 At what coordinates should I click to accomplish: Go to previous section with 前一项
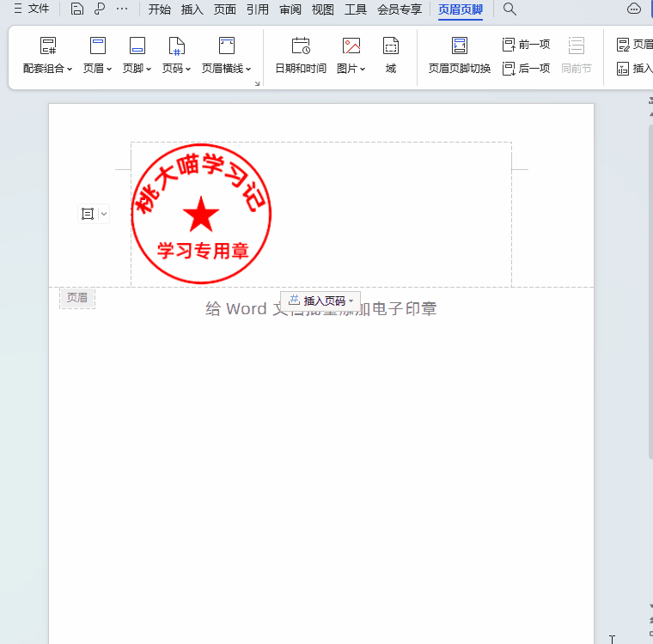[526, 45]
